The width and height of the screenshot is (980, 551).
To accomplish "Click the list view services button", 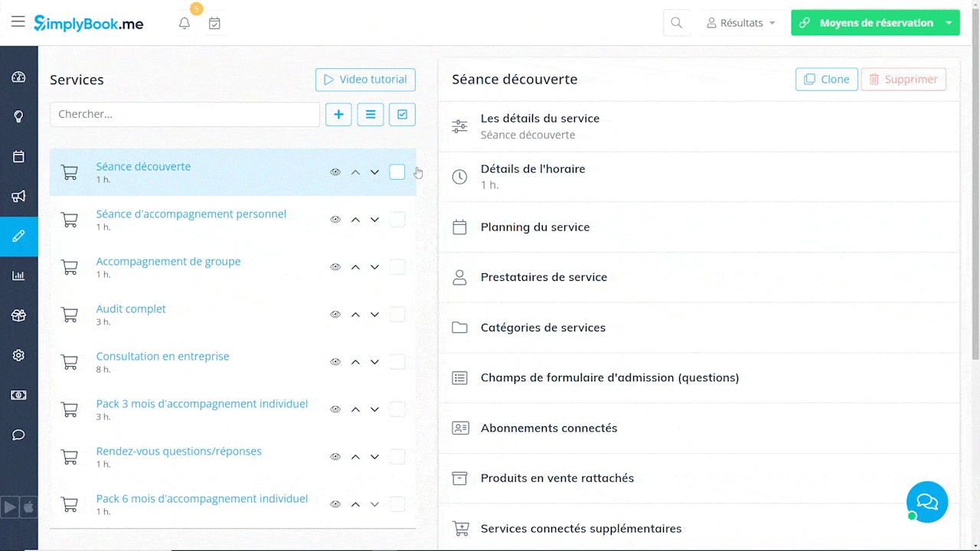I will tap(371, 115).
